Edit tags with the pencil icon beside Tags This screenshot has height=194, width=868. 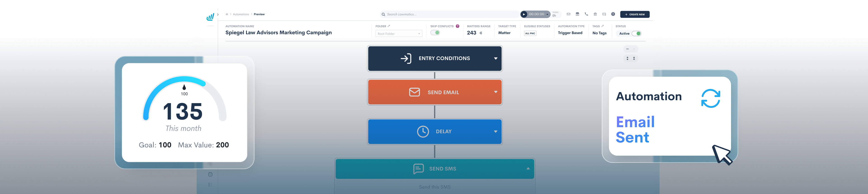pos(602,26)
